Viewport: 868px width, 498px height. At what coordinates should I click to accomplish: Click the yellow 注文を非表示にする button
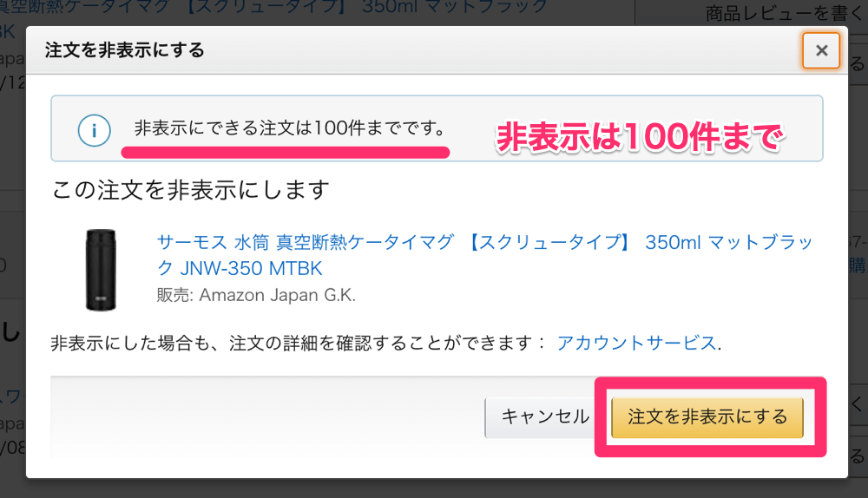coord(707,417)
